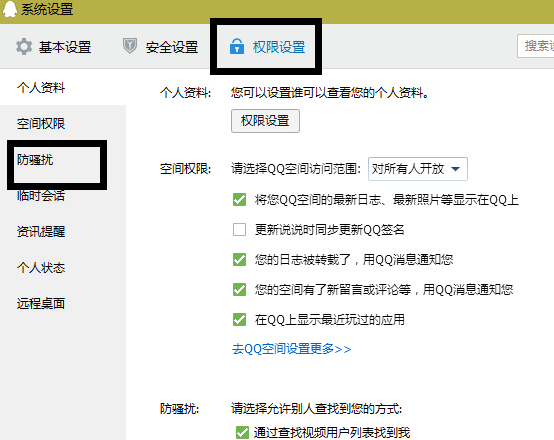Click the QQ penguin logo icon
554x440 pixels.
tap(9, 8)
